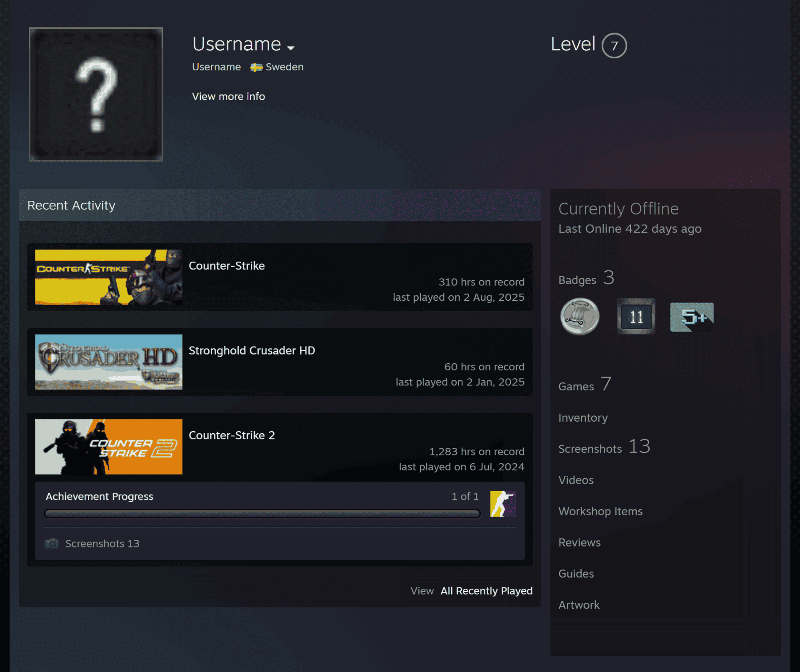Click '310 hrs on record' text
The height and width of the screenshot is (672, 800).
(x=481, y=282)
